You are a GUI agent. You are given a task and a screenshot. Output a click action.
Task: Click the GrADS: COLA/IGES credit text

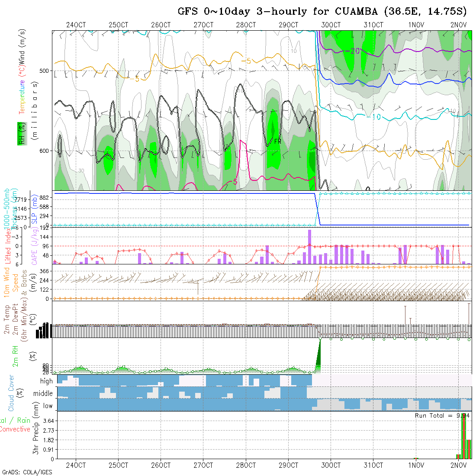27,472
